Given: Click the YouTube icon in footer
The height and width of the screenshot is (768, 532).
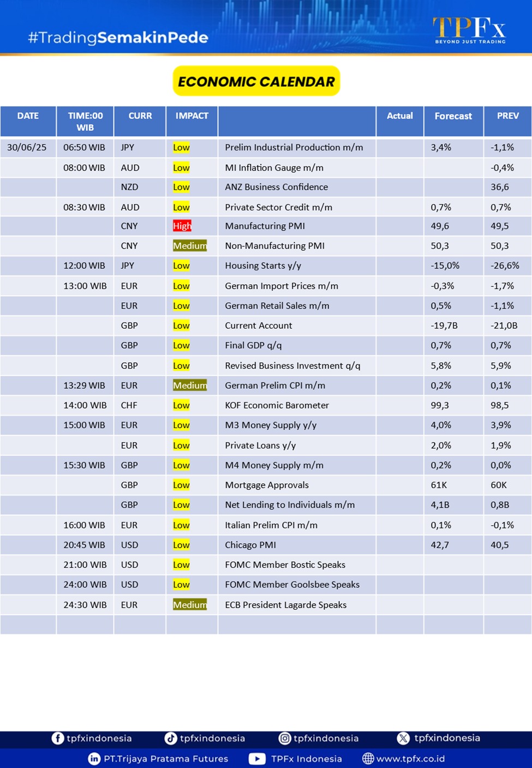Looking at the screenshot, I should click(257, 759).
